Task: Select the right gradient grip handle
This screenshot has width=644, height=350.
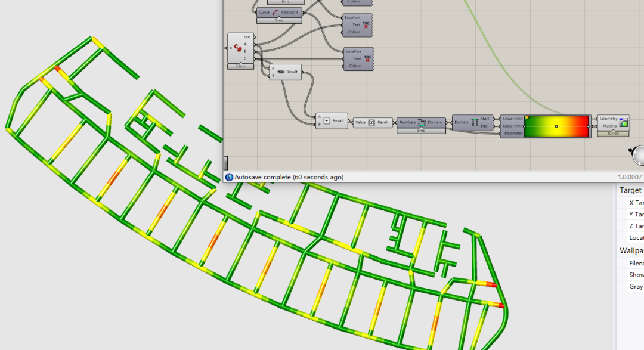Action: pyautogui.click(x=589, y=126)
